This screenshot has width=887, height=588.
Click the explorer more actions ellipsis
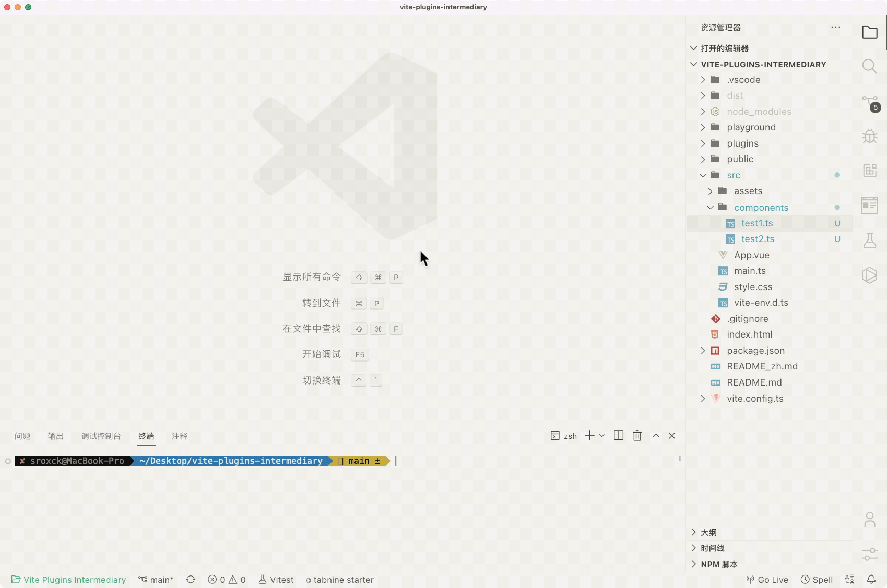pos(836,27)
